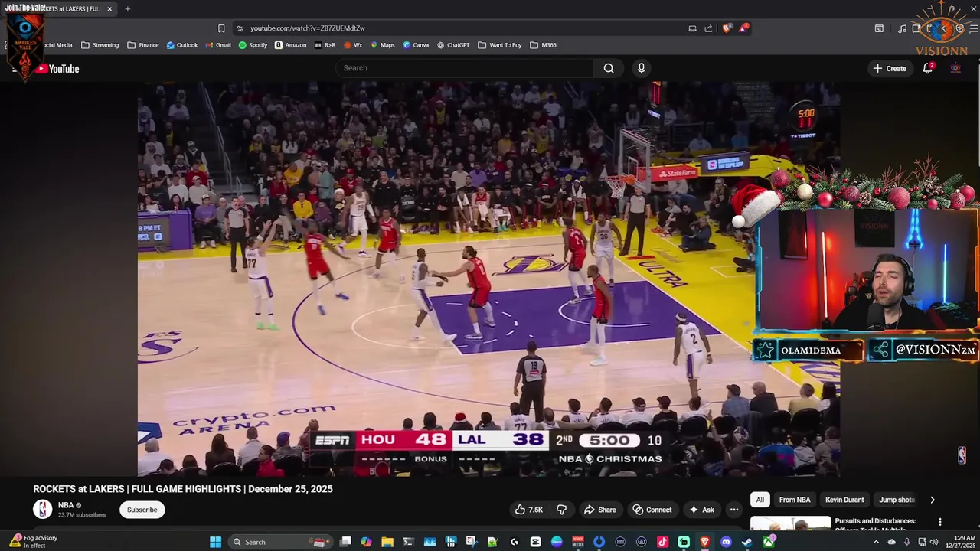Pause the highlights video player
Image resolution: width=980 pixels, height=551 pixels.
coord(488,279)
